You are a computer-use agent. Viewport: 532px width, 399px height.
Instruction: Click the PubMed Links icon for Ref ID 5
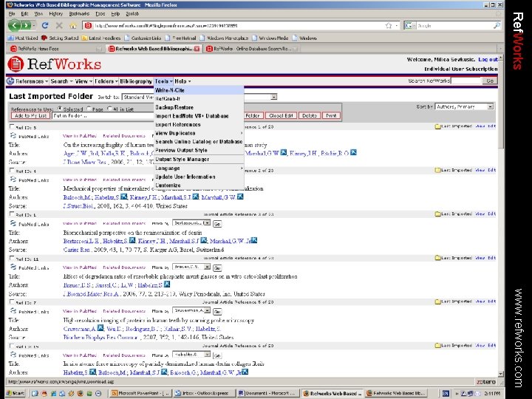pyautogui.click(x=13, y=136)
